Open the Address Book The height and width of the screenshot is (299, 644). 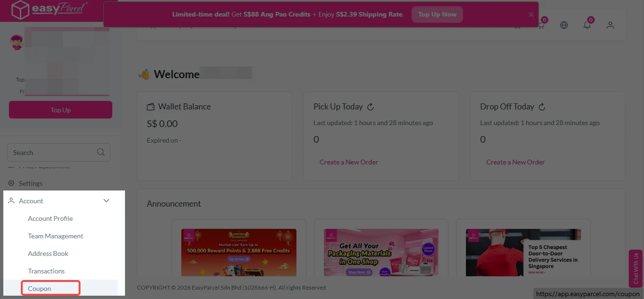coord(48,254)
